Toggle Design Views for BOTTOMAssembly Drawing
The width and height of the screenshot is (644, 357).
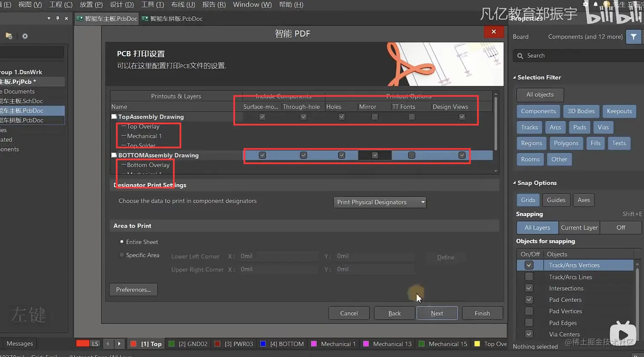pyautogui.click(x=462, y=155)
